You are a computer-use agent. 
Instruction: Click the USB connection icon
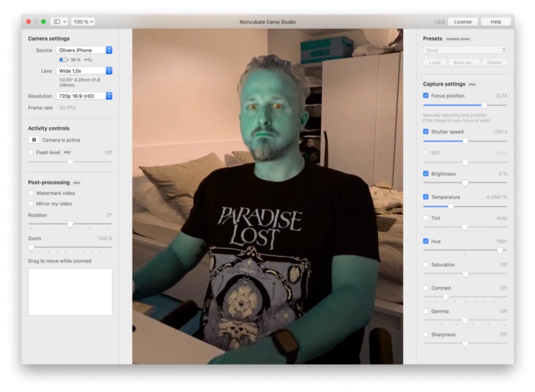pyautogui.click(x=88, y=60)
